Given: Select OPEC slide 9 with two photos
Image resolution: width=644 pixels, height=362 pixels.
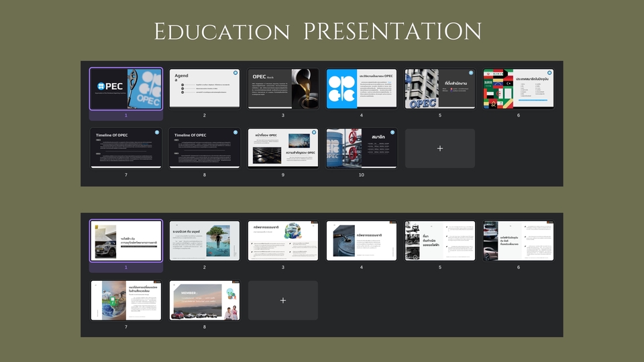Looking at the screenshot, I should coord(283,147).
